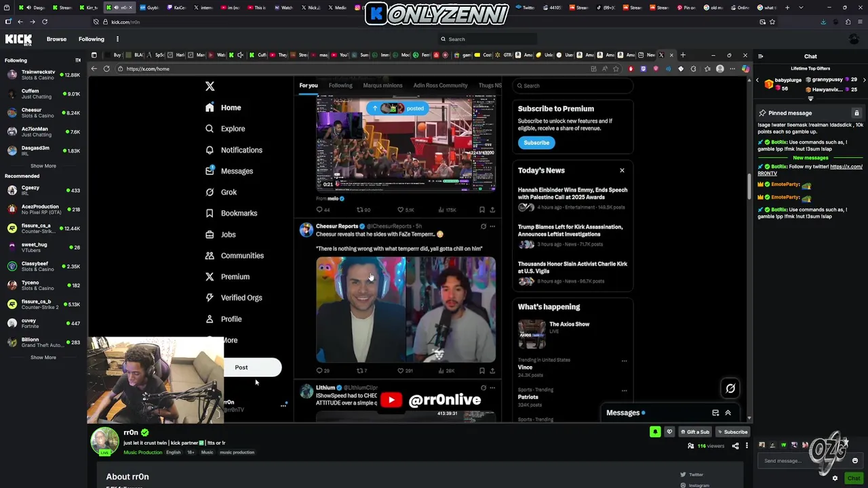Open the emote picker in chat

point(854,461)
